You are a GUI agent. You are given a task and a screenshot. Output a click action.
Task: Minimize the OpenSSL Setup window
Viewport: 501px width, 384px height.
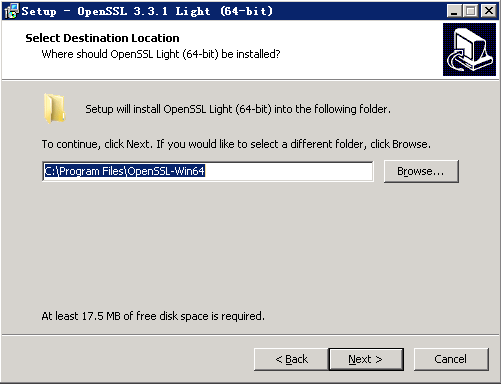click(454, 11)
